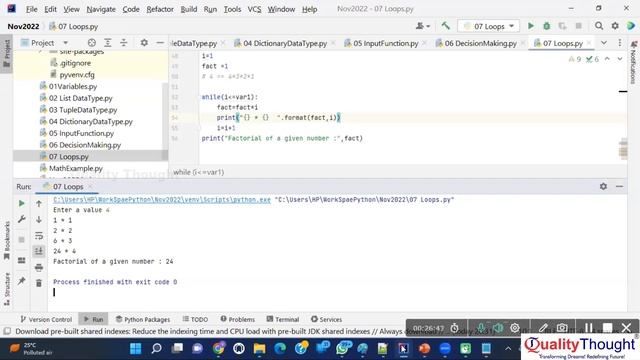Screen dimensions: 640x360
Task: Build project with hammer icon
Action: pyautogui.click(x=446, y=26)
